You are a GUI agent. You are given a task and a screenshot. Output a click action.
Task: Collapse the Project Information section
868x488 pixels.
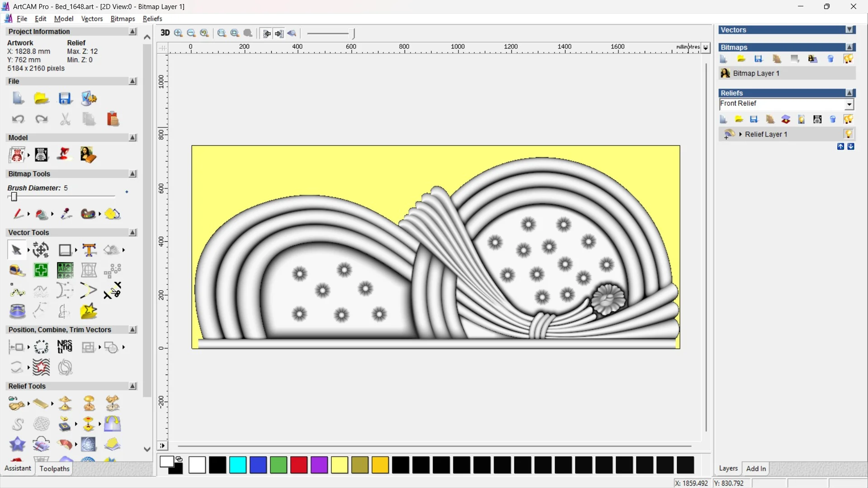coord(132,32)
